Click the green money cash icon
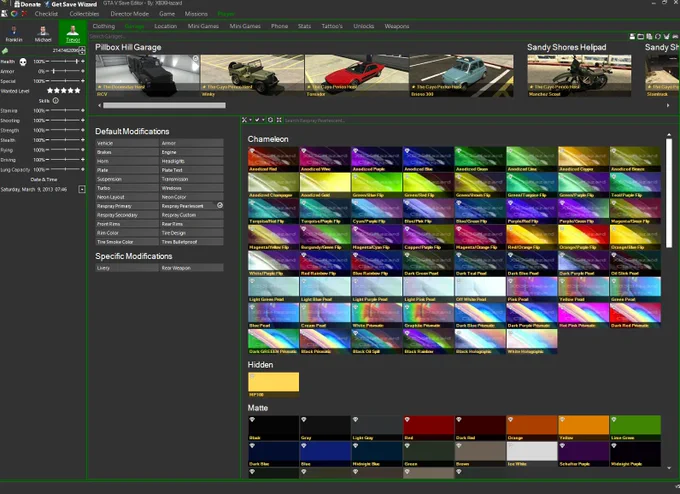Screen dimensions: 680x494 point(5,51)
